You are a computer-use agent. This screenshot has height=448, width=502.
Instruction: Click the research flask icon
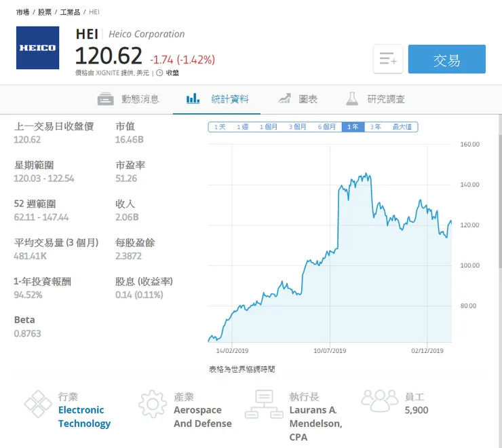[x=352, y=98]
